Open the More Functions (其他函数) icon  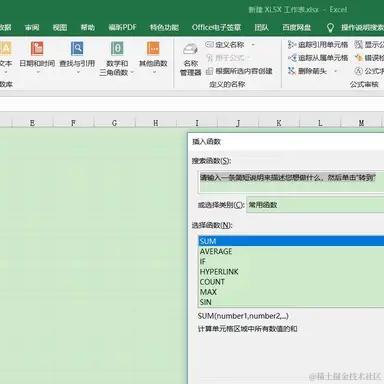coord(153,49)
